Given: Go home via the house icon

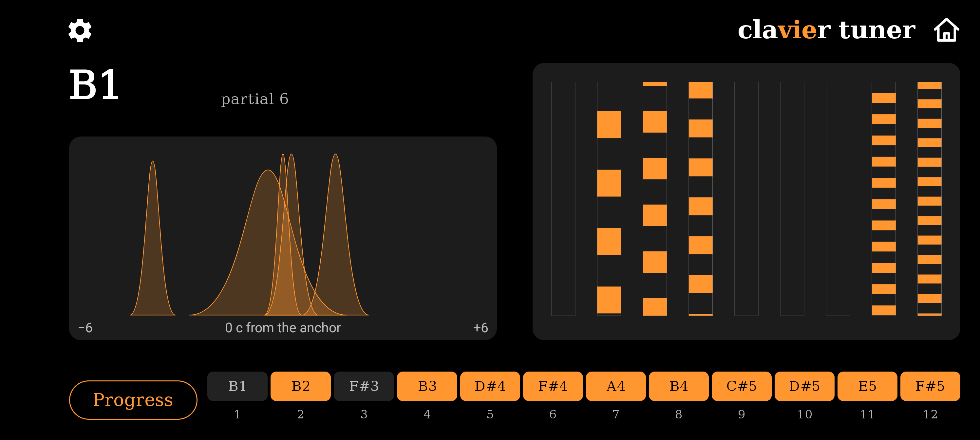Looking at the screenshot, I should (946, 30).
